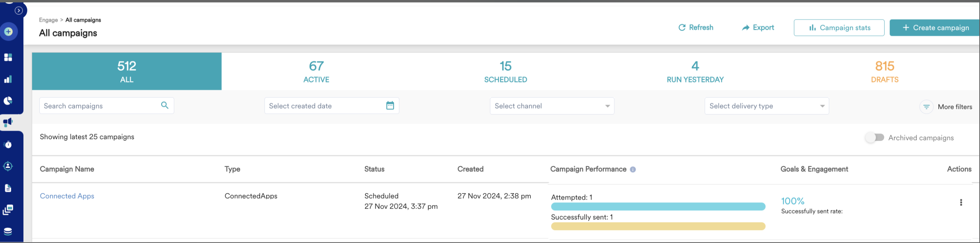Open the dashboard grid icon in the sidebar
The image size is (980, 243).
click(8, 57)
